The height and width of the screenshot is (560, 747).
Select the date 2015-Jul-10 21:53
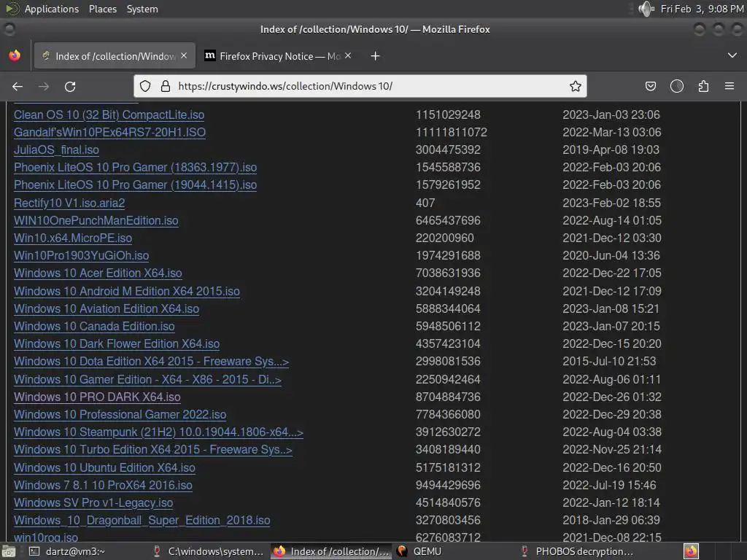(609, 362)
